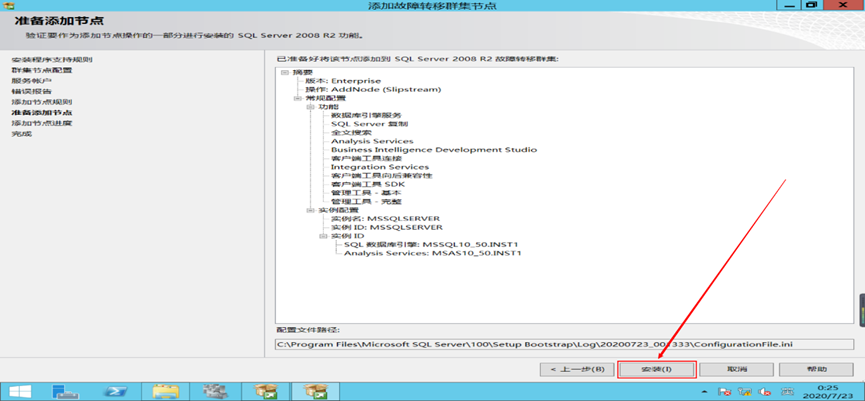The image size is (865, 401).
Task: Open the server tools icon after File Explorer
Action: [x=215, y=392]
